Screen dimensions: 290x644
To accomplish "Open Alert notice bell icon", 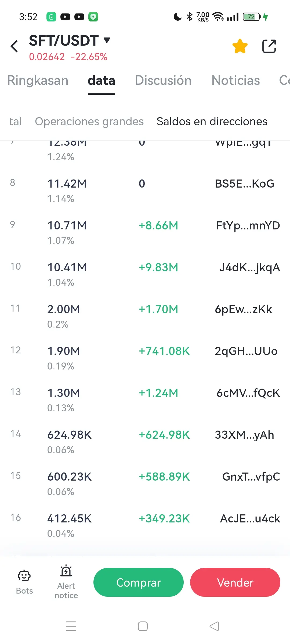I will [66, 571].
